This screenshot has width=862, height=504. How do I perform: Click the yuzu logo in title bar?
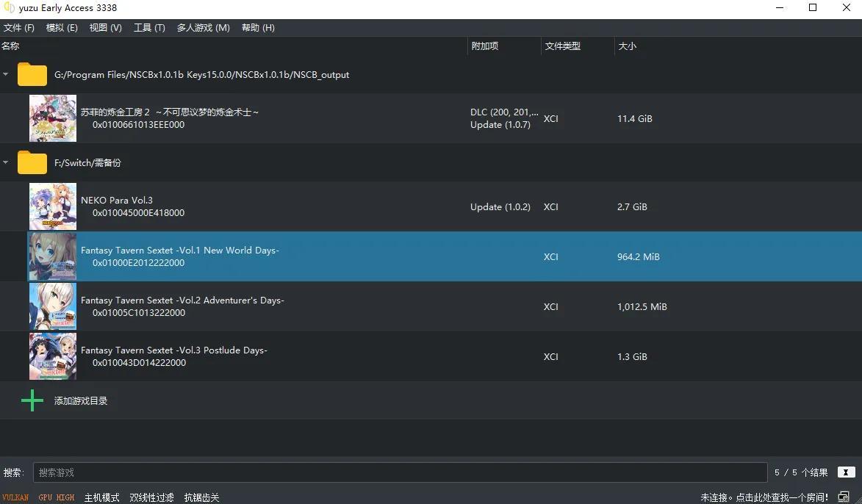[x=9, y=7]
